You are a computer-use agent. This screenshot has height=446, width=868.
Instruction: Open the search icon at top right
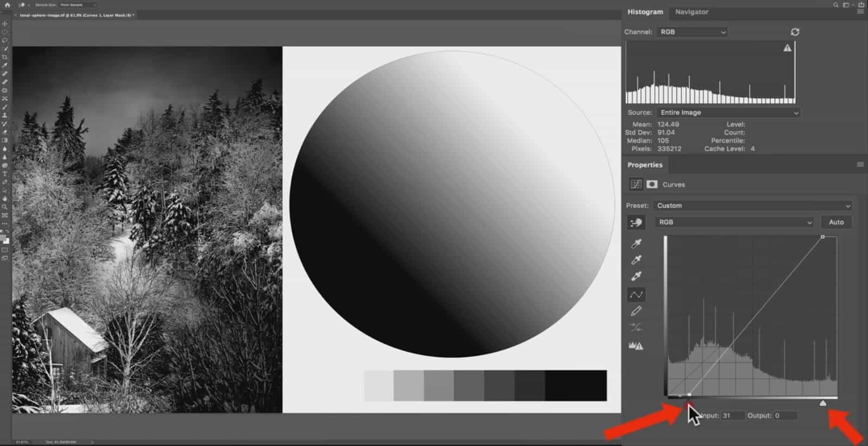coord(836,5)
